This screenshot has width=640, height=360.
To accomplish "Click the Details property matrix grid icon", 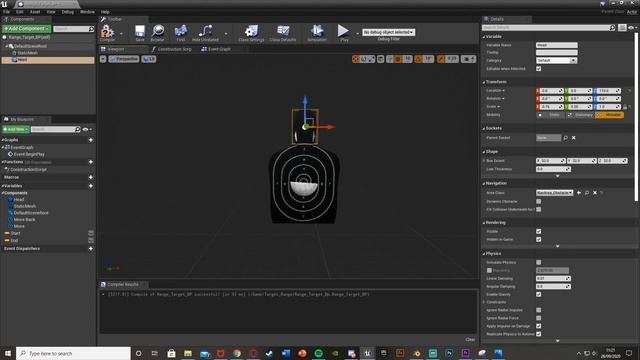I will [x=622, y=27].
